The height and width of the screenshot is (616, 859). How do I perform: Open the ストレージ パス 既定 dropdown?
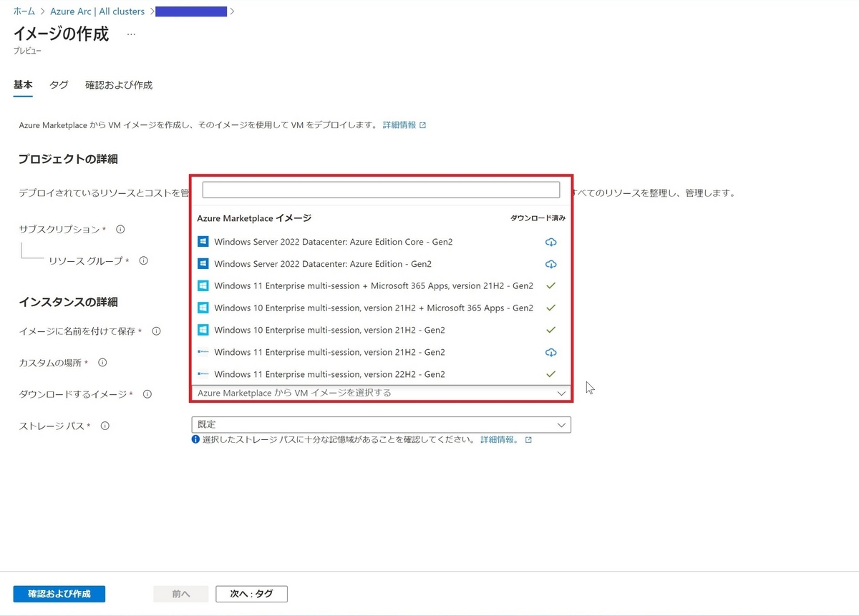pyautogui.click(x=381, y=425)
